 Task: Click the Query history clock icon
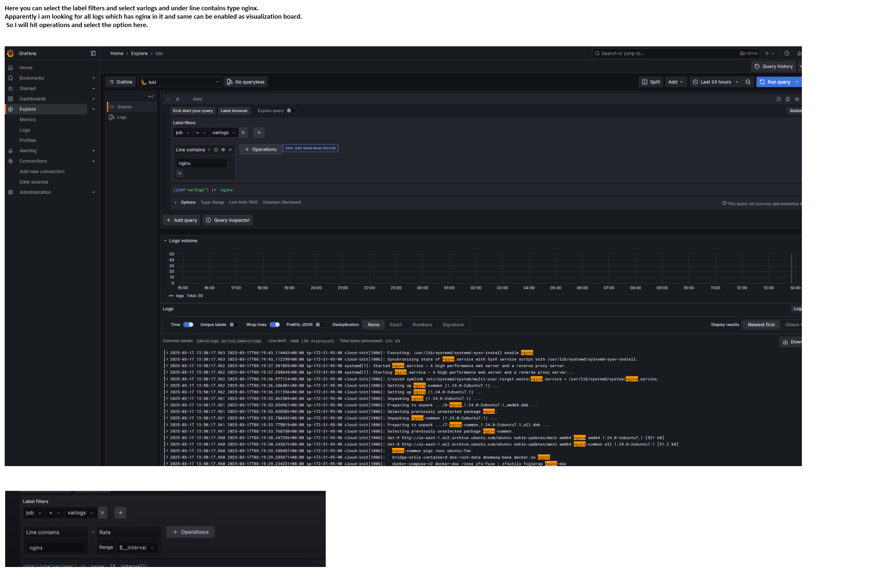click(x=757, y=66)
